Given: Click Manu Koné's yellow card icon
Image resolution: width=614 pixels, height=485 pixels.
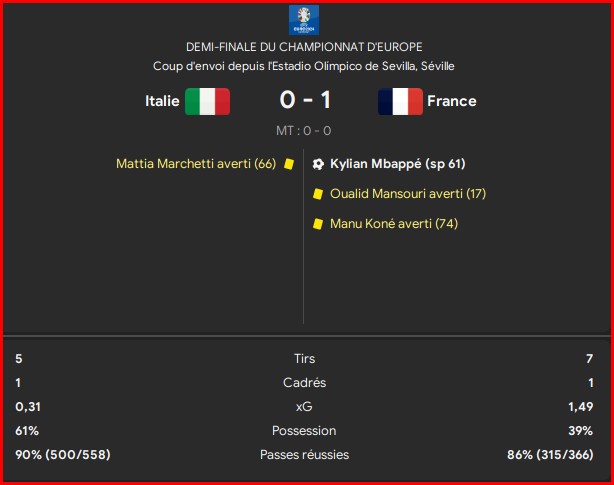Looking at the screenshot, I should [x=318, y=224].
